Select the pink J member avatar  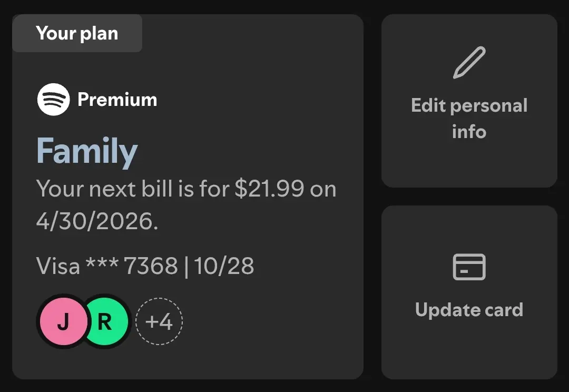tap(64, 321)
